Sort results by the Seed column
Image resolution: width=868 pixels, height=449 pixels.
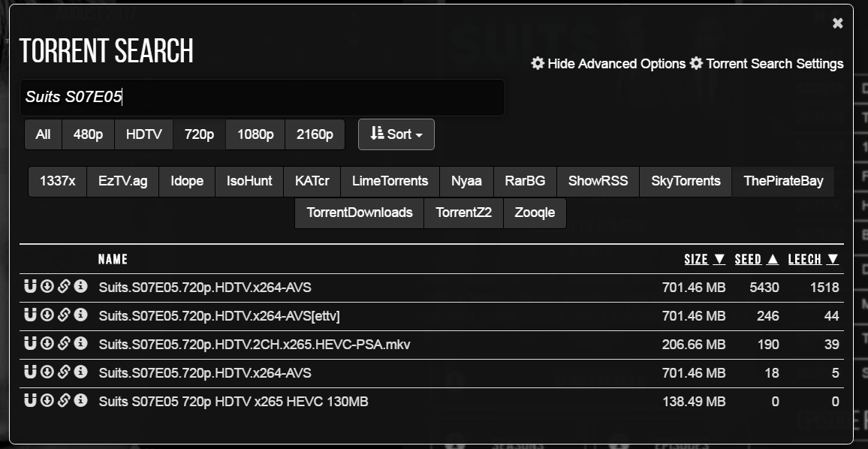click(757, 259)
